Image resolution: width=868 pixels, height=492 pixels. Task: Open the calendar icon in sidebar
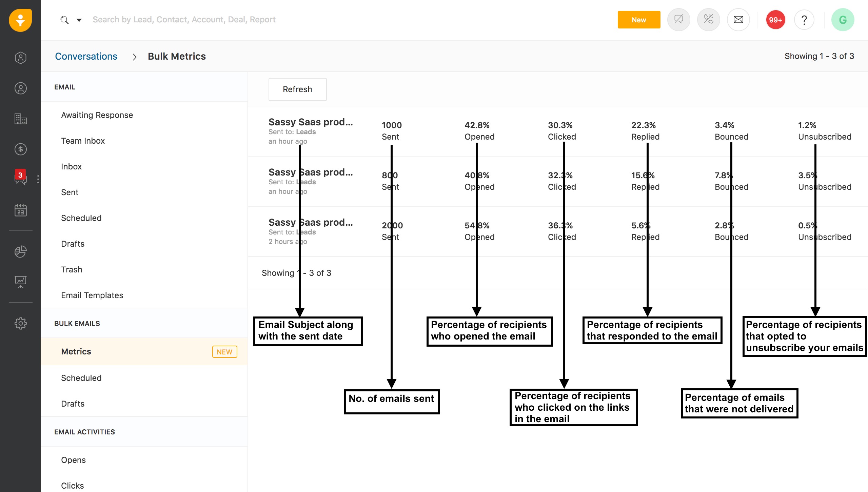coord(20,210)
